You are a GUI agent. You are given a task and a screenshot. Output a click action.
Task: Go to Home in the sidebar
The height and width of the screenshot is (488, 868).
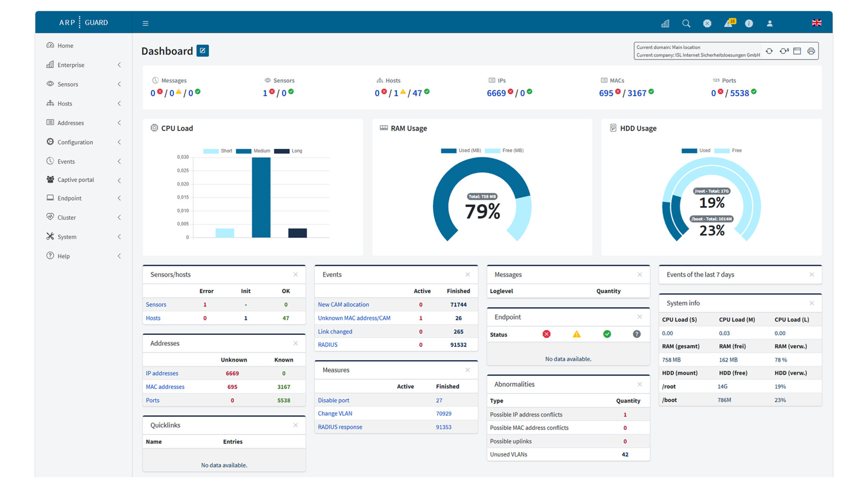pos(65,46)
